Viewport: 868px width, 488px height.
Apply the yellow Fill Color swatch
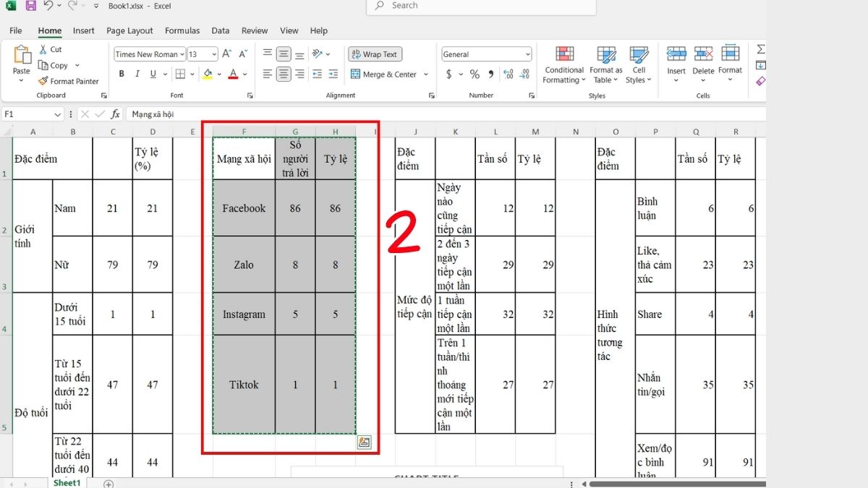(x=208, y=74)
